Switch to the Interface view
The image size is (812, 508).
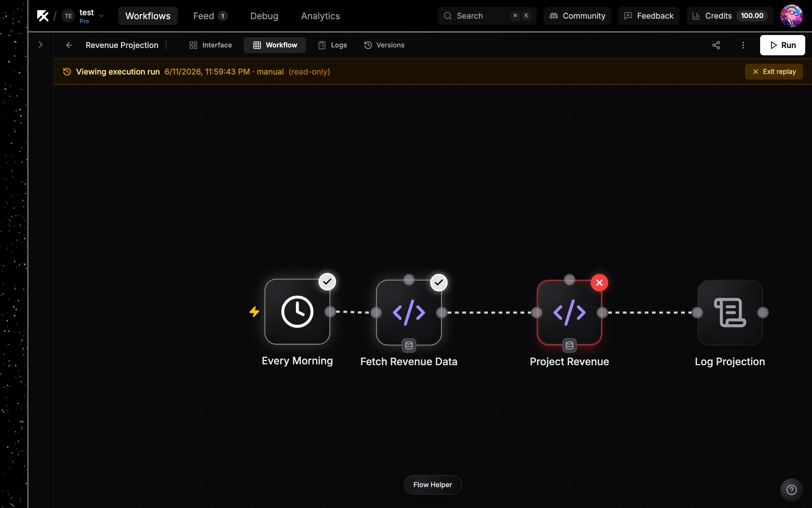(x=210, y=45)
